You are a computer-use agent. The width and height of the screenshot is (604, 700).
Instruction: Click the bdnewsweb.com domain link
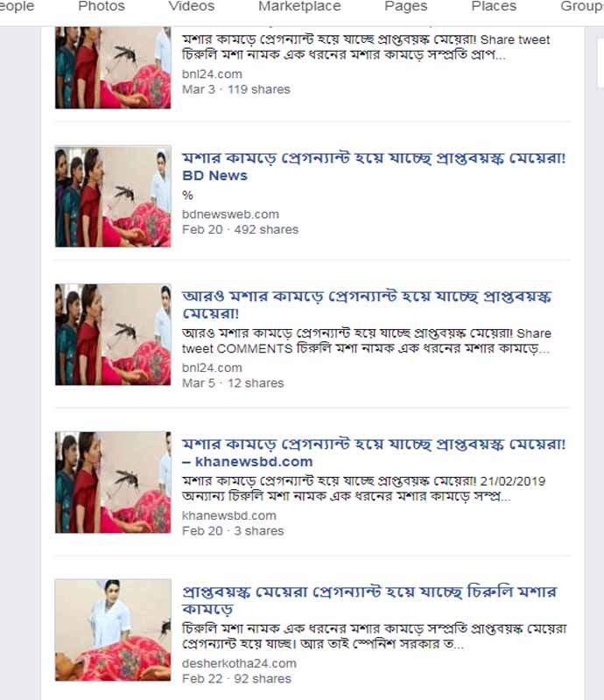coord(230,214)
